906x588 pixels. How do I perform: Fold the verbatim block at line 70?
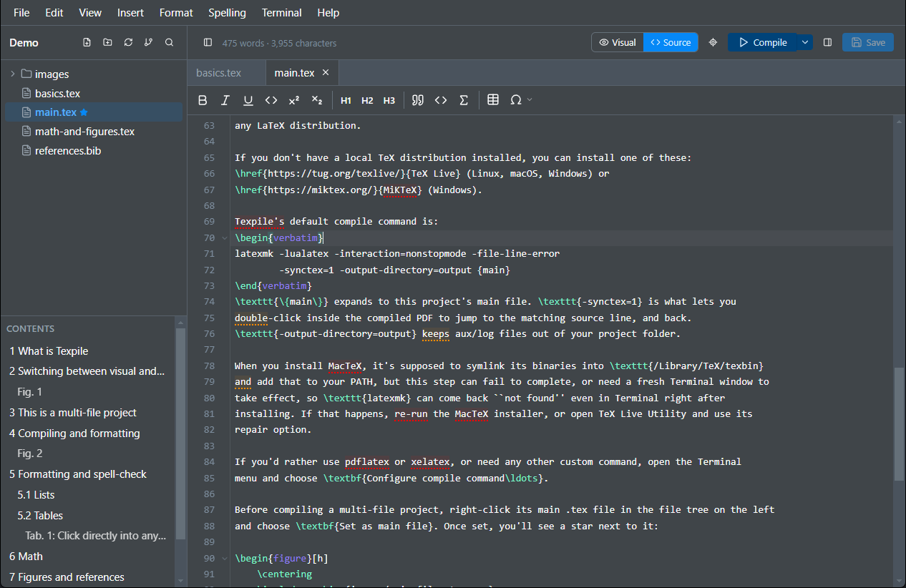pyautogui.click(x=225, y=237)
